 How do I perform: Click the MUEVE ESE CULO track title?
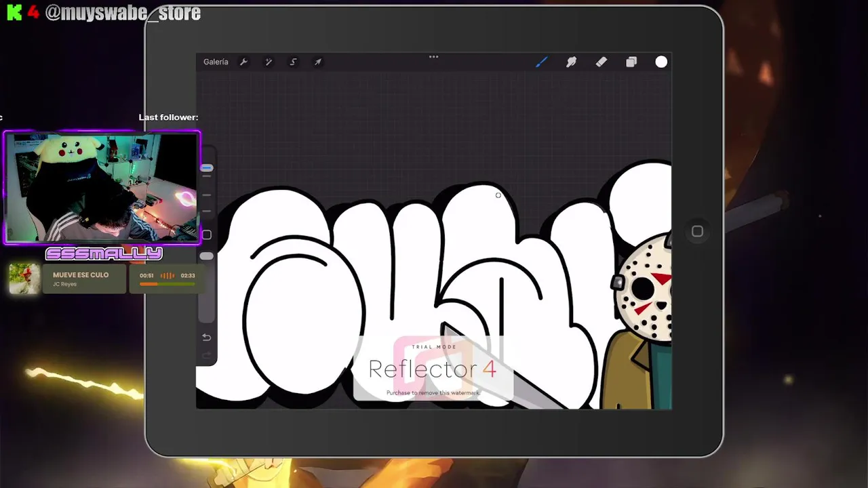(x=81, y=275)
